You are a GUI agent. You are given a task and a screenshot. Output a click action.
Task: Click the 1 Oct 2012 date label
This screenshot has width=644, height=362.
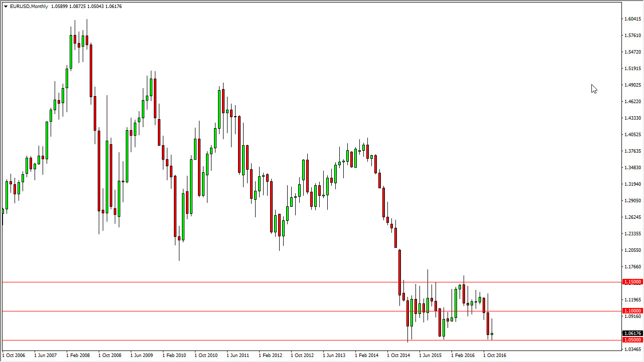click(302, 355)
